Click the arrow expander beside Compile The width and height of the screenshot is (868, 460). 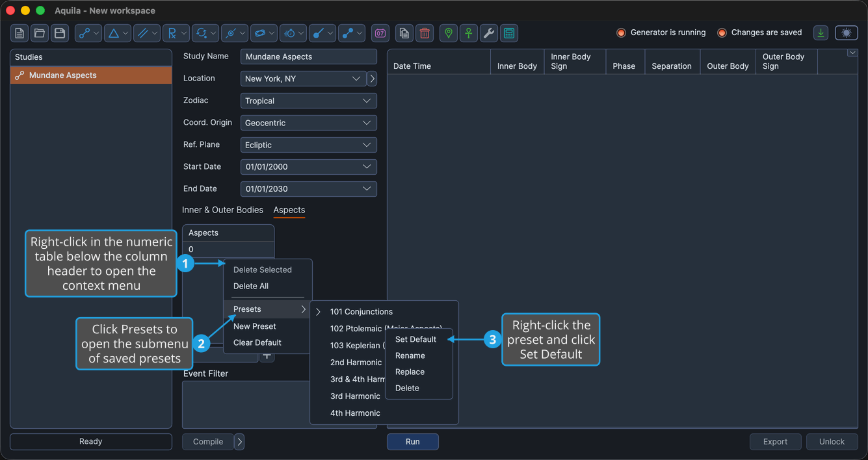tap(239, 442)
